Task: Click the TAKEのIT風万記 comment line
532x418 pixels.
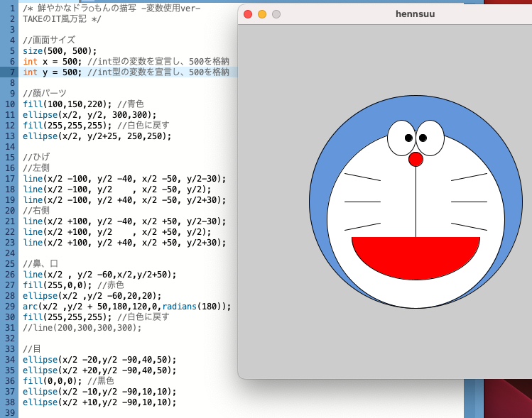Action: pyautogui.click(x=62, y=19)
